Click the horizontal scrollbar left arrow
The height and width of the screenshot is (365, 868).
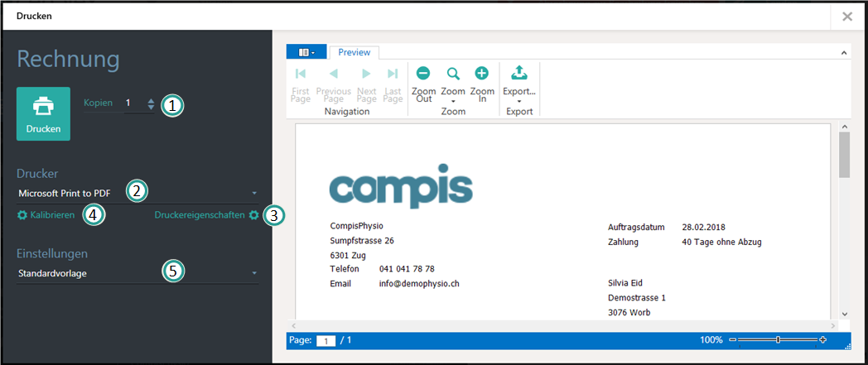pos(294,326)
